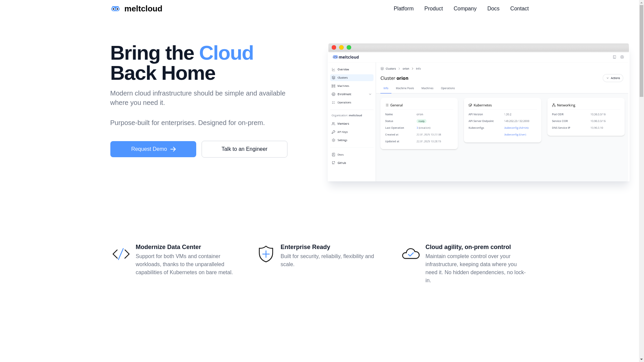Open the Product menu
644x362 pixels.
pyautogui.click(x=433, y=9)
